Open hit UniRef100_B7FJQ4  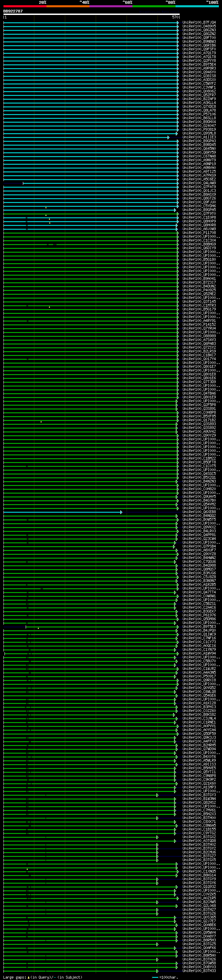[x=199, y=23]
